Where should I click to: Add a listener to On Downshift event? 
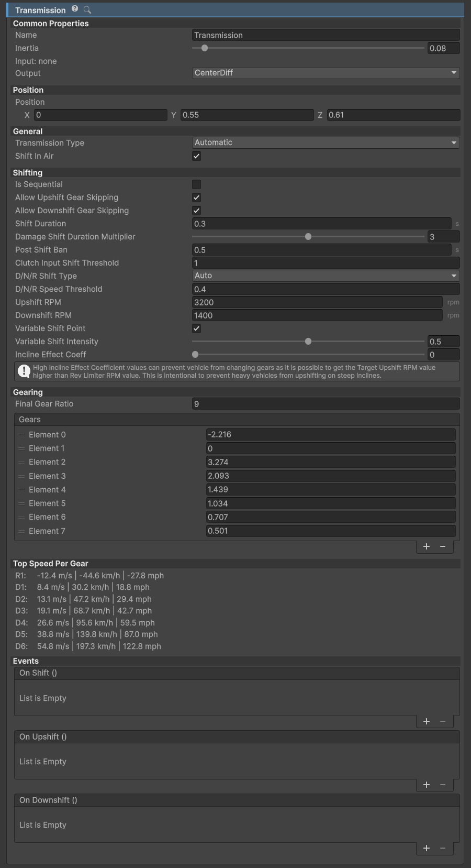427,848
